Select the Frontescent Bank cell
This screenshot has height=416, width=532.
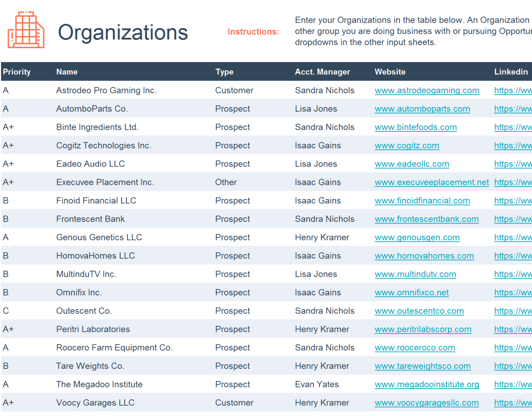click(90, 219)
